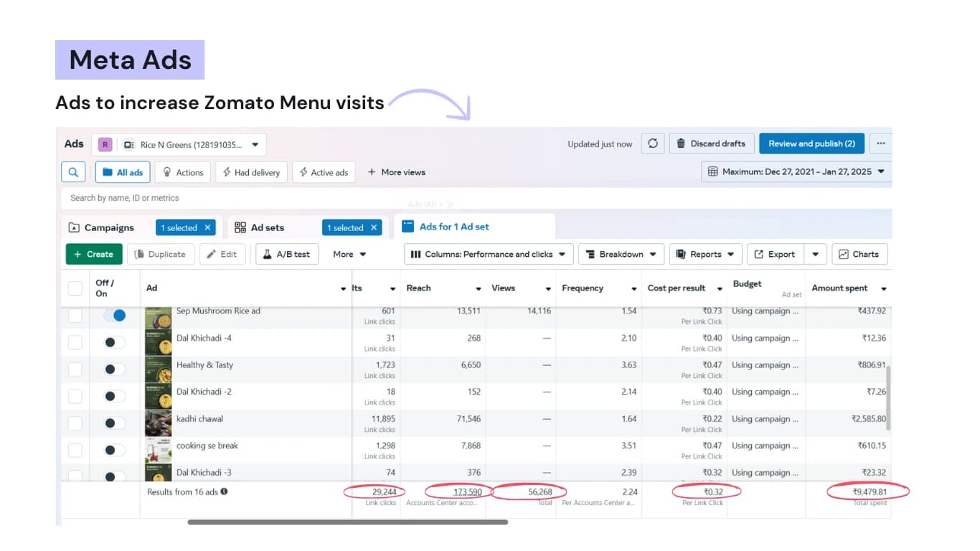The width and height of the screenshot is (980, 551).
Task: Open the three-dots more options menu
Action: [x=880, y=143]
